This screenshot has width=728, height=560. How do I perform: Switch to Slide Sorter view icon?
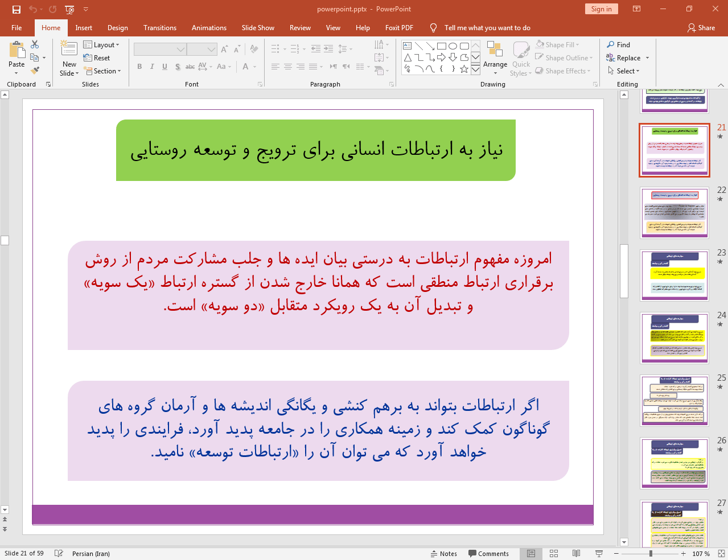click(554, 553)
